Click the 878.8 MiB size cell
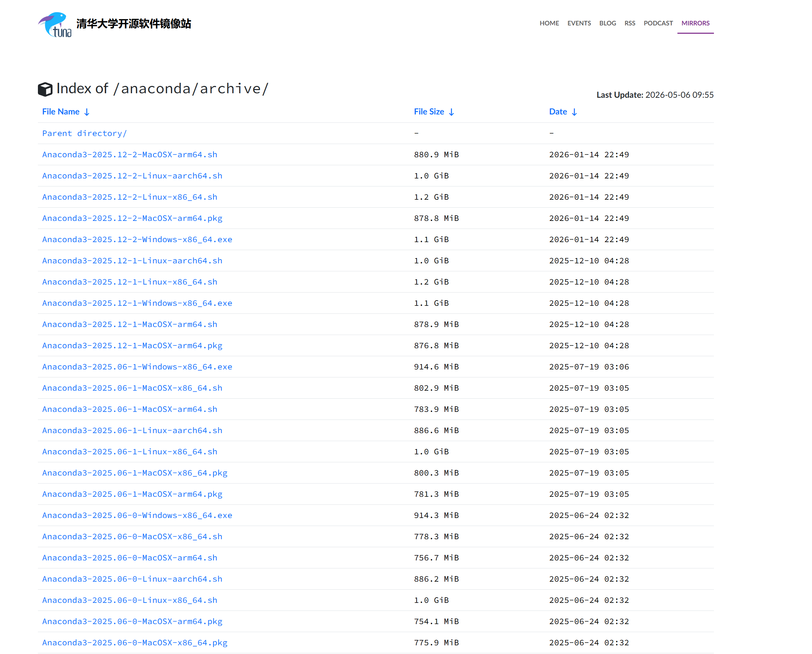 (x=436, y=218)
